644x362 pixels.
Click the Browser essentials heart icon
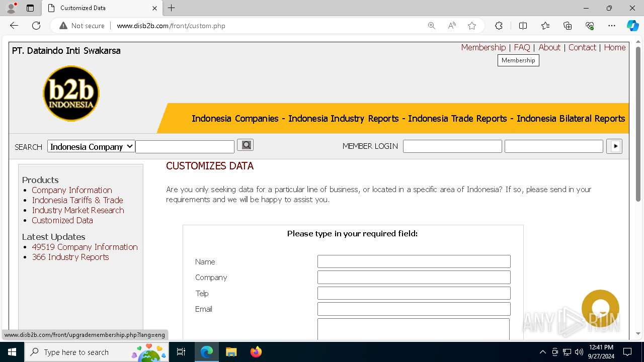pos(590,26)
